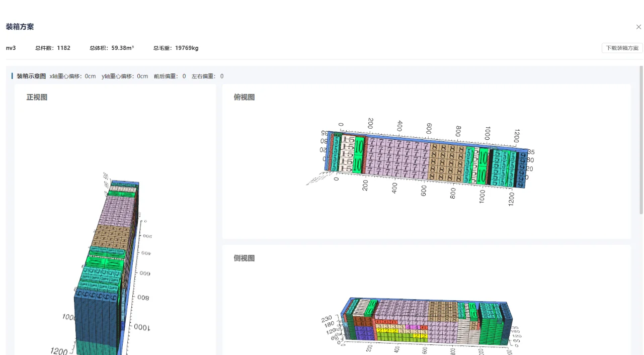Viewport: 644px width, 355px height.
Task: Close the 装箱方案 dialog
Action: click(638, 27)
